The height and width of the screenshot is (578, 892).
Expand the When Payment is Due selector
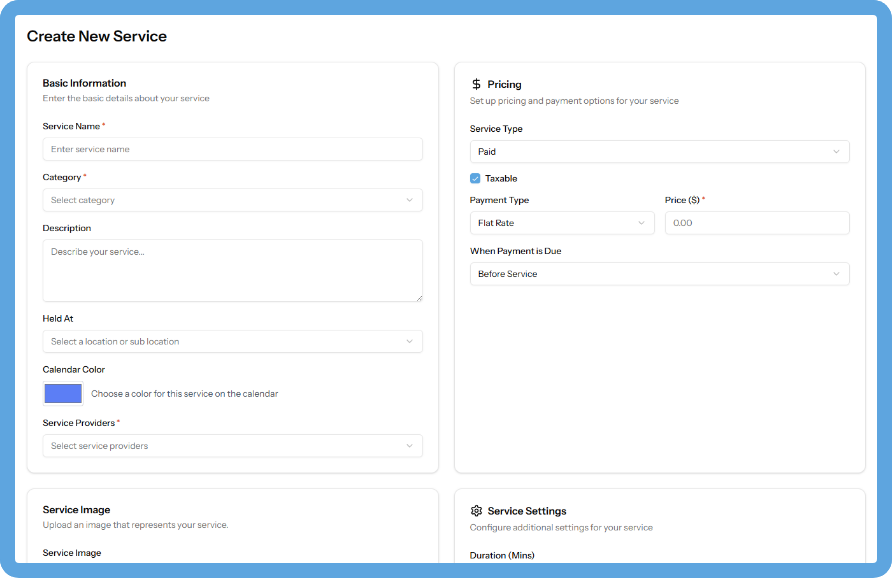coord(660,273)
